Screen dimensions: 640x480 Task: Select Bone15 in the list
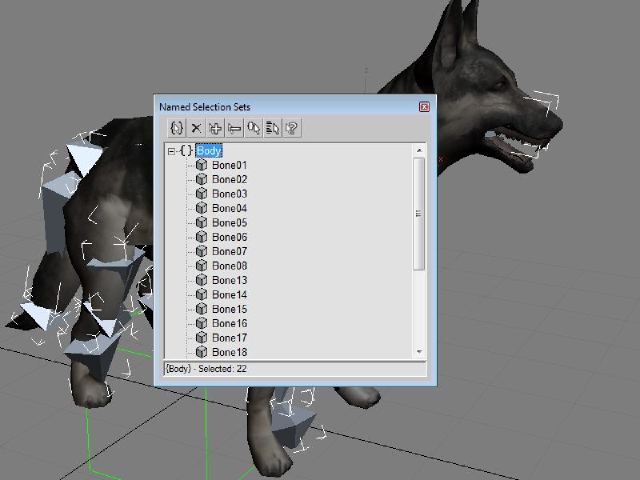(x=229, y=309)
